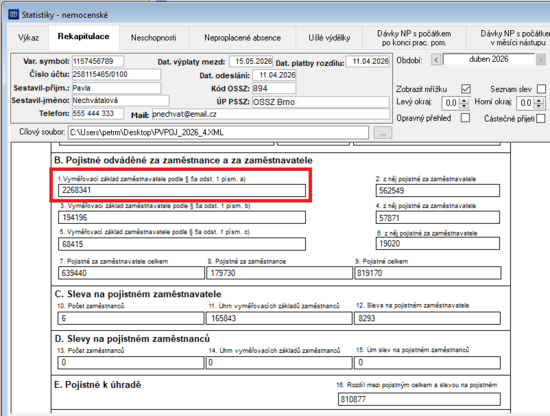Click the Mail field pnechvat@email.cz
This screenshot has width=550, height=416.
pos(270,114)
